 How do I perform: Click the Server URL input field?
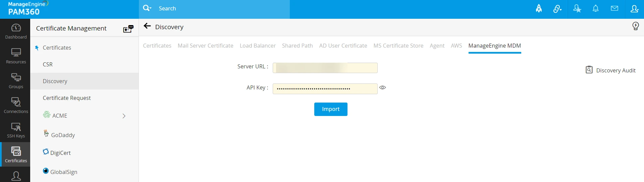pos(325,68)
